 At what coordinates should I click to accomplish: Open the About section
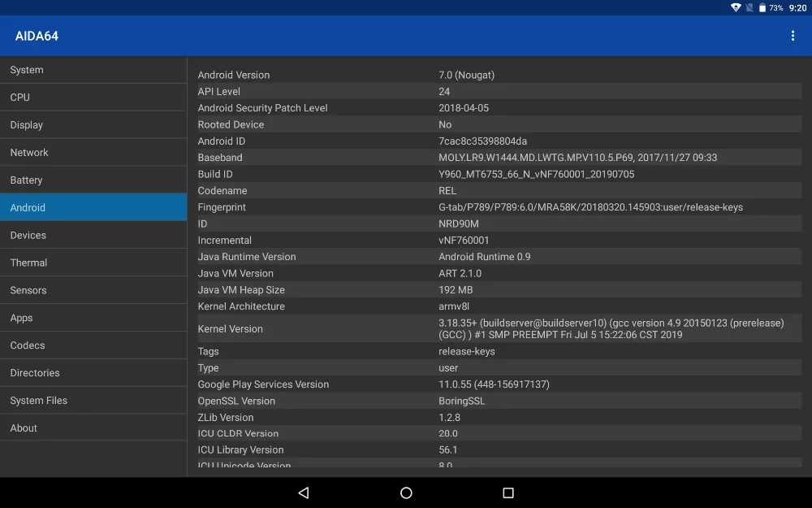pyautogui.click(x=93, y=428)
